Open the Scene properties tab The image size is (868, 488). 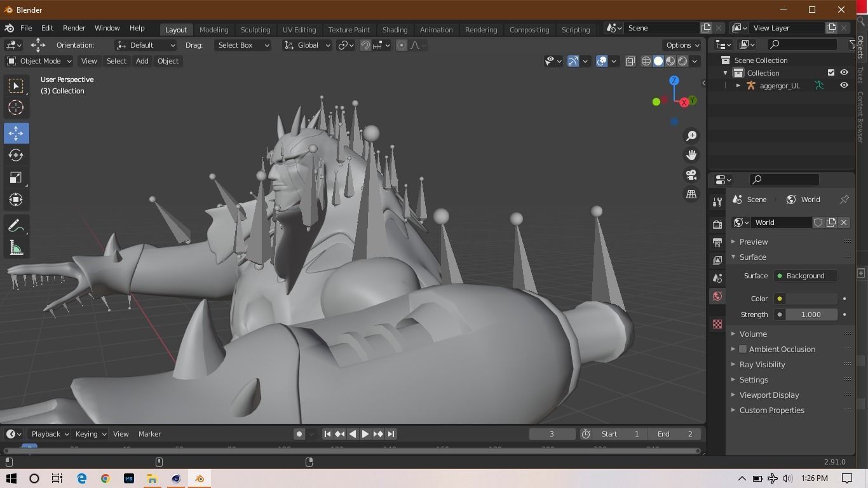717,278
